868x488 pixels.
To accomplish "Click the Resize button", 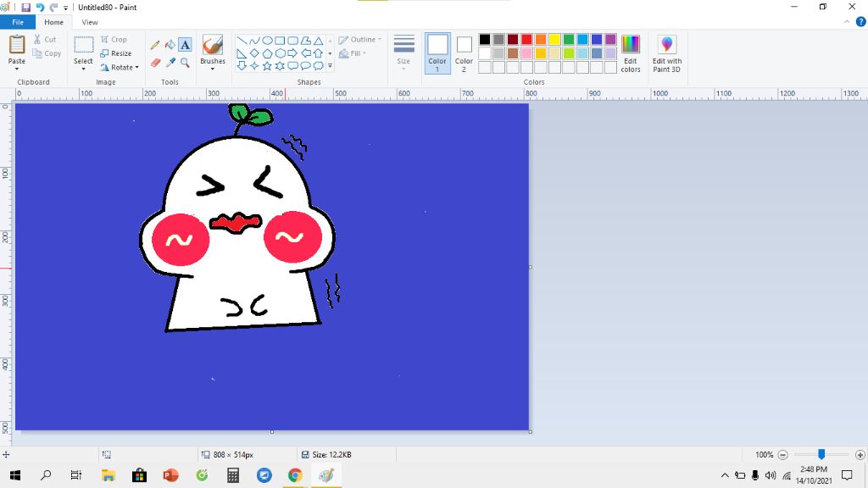I will pos(116,53).
